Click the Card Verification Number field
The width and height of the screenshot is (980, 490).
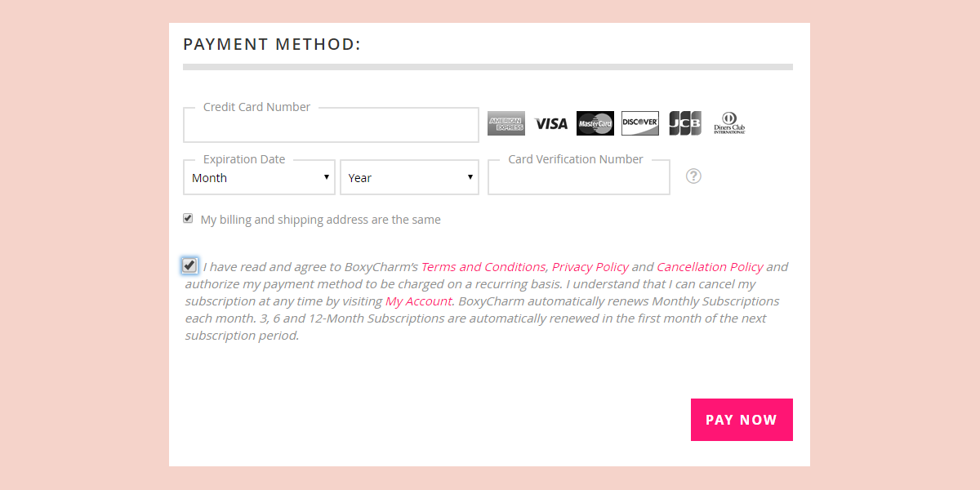tap(578, 179)
